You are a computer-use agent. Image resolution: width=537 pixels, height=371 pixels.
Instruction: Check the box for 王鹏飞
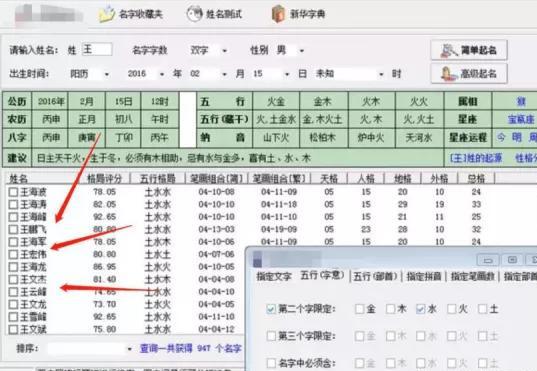tap(13, 230)
